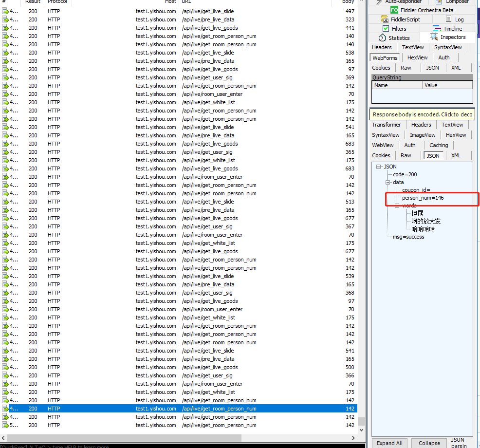This screenshot has width=480, height=448.
Task: Click session icon of the body 441 row
Action: tap(5, 28)
